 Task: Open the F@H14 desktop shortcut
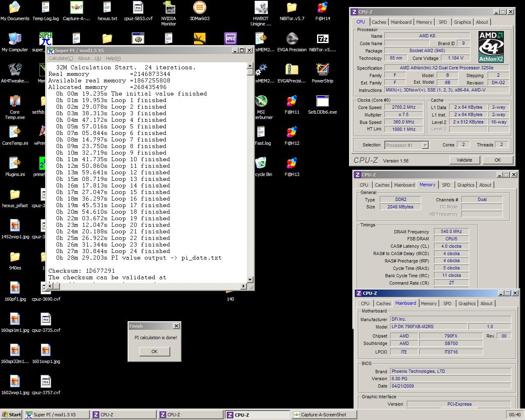click(323, 11)
